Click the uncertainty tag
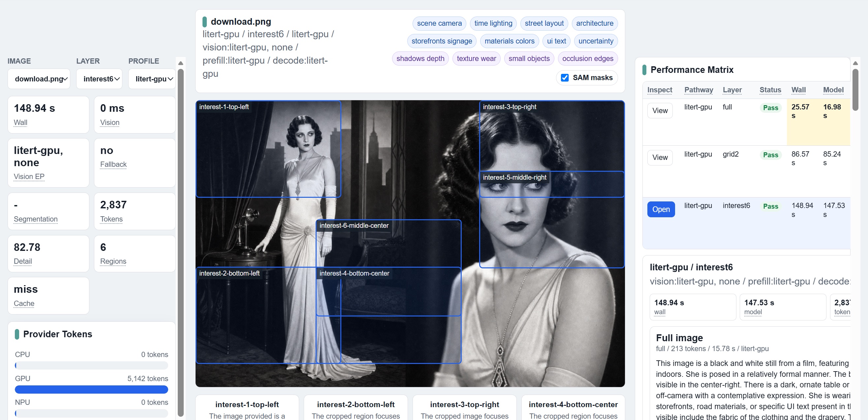This screenshot has width=868, height=420. pyautogui.click(x=595, y=41)
